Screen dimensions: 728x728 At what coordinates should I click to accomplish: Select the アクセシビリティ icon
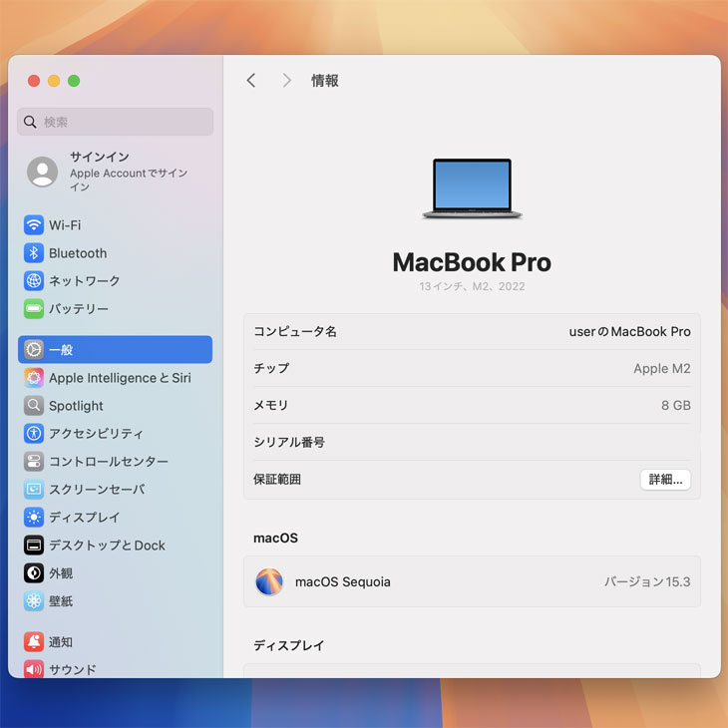[34, 434]
